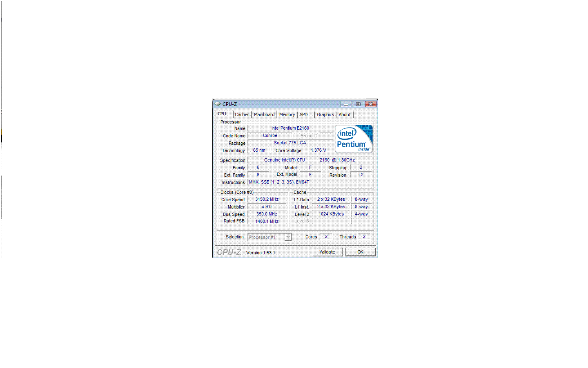Click the Revision value 'L2'
Screen dimensions: 588x368
pos(361,175)
